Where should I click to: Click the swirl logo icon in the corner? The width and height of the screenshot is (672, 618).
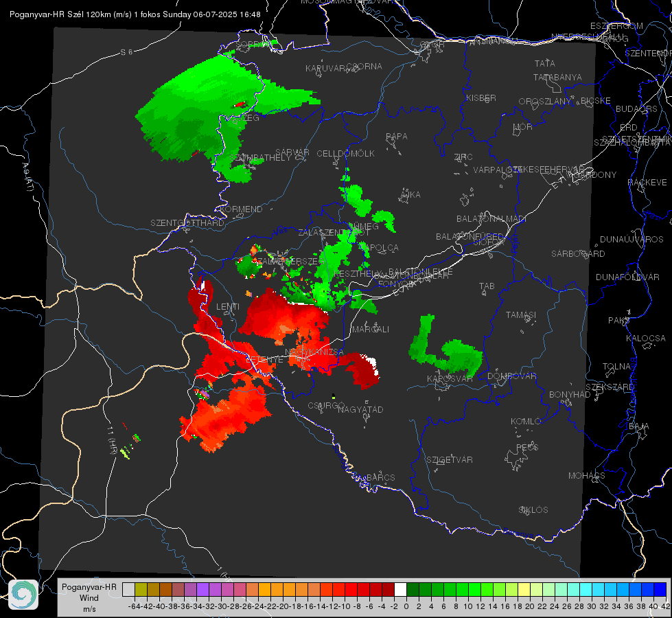point(23,595)
